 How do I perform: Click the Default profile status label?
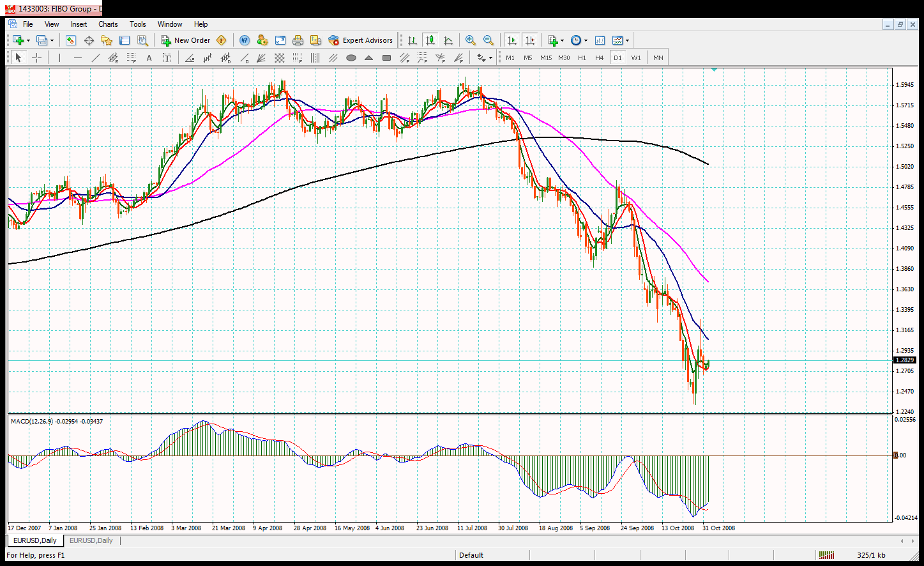(471, 555)
